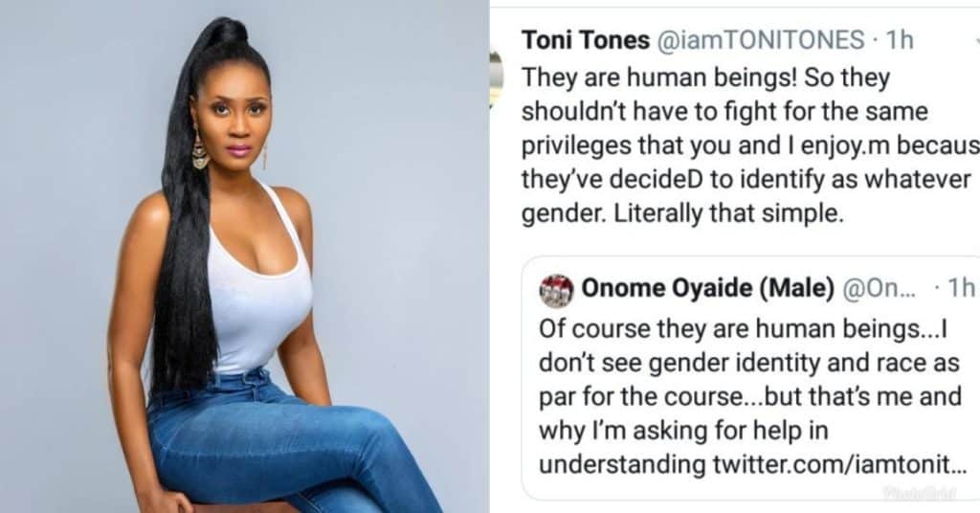Open the @iamTONITONES handle
The image size is (980, 513).
click(760, 40)
